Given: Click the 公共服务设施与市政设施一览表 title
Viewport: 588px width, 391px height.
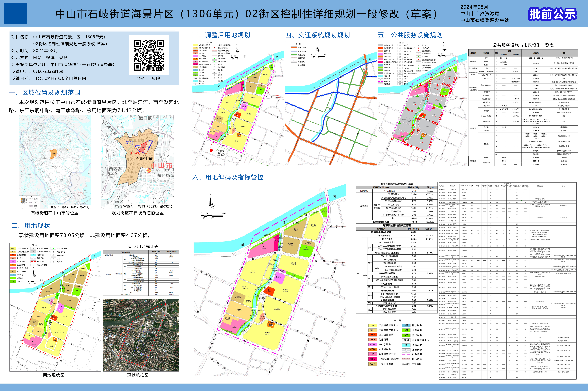Looking at the screenshot, I should [523, 45].
